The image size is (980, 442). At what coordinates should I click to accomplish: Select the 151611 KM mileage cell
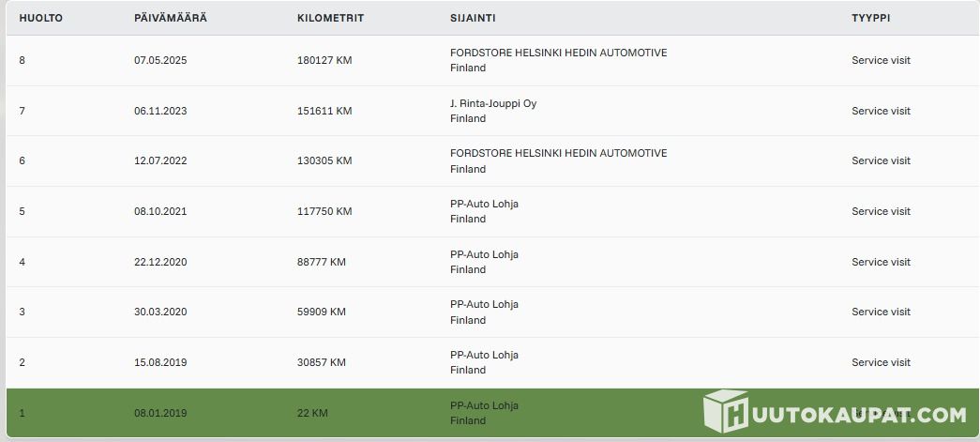(x=324, y=111)
